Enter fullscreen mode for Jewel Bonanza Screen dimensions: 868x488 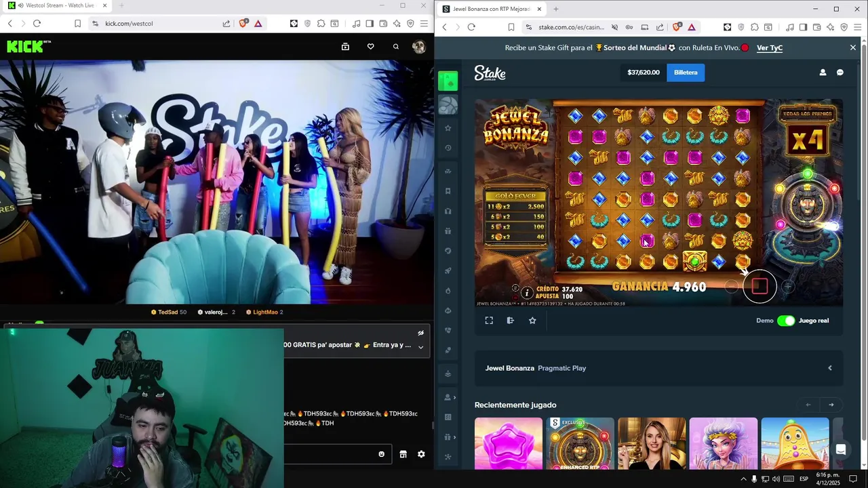[489, 321]
